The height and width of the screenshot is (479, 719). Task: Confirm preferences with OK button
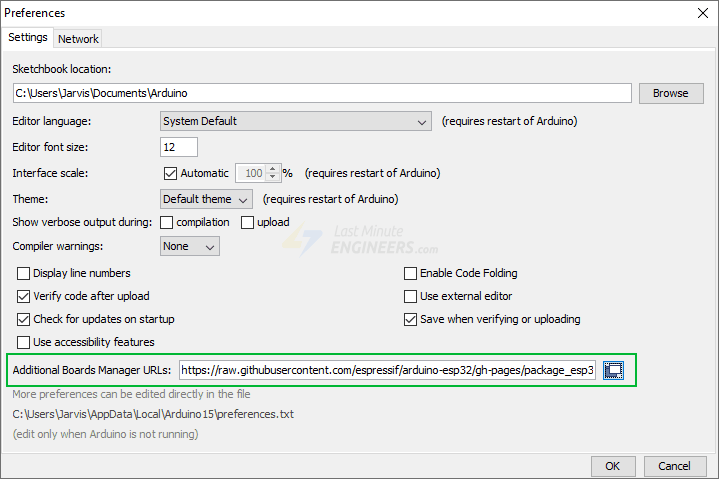click(613, 466)
